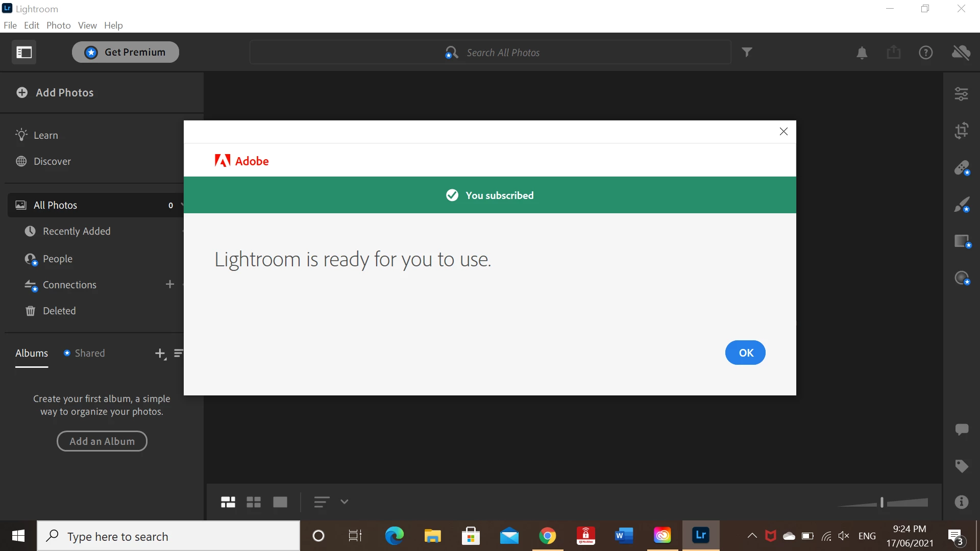Switch to the Shared tab

[89, 353]
